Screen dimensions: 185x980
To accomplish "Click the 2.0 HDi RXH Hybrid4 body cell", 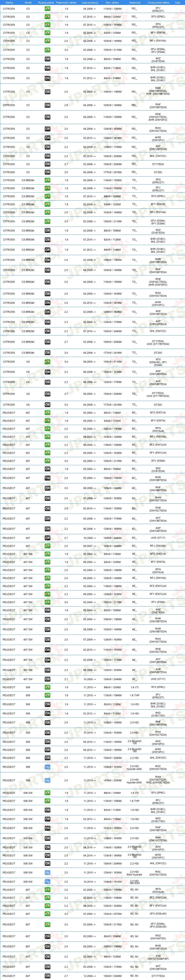I will click(134, 873).
